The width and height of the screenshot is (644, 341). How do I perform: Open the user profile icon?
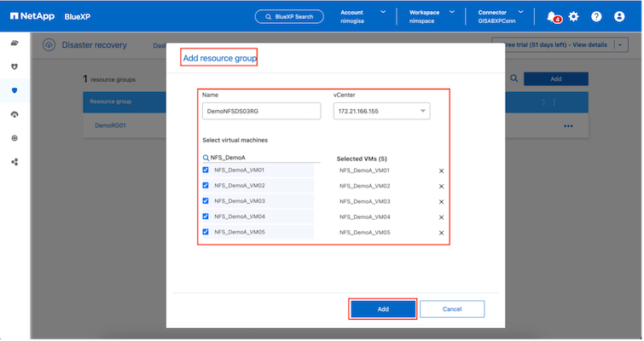[619, 16]
